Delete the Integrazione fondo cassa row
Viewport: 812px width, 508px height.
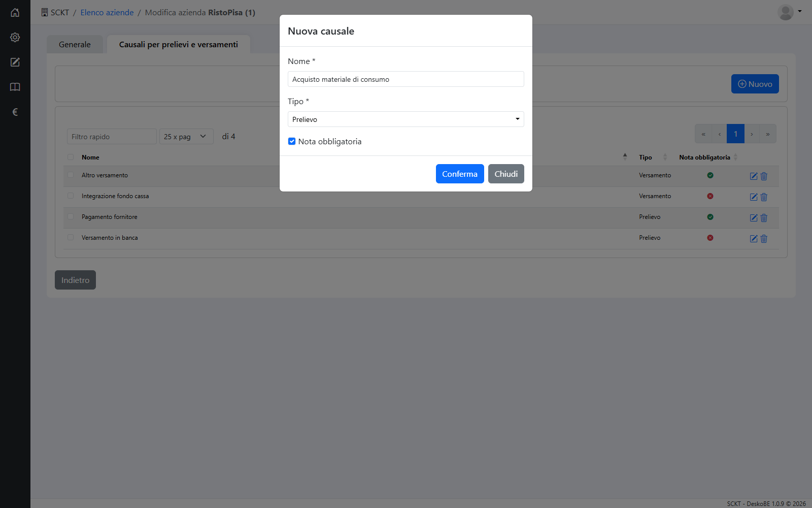764,197
